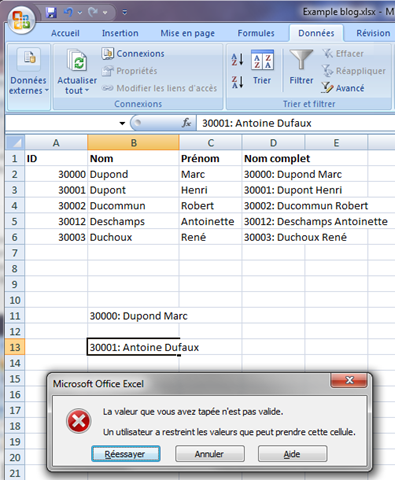Click in the formula bar text

pos(257,123)
